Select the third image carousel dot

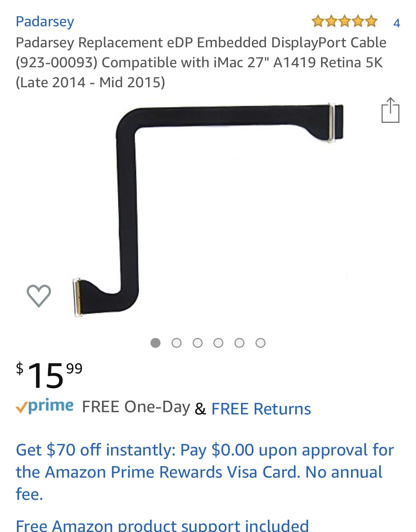(198, 343)
